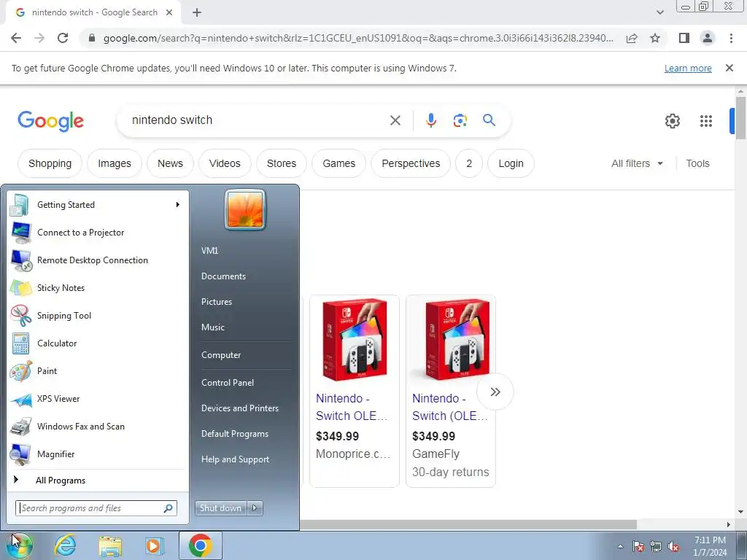Open the muted volume tray icon

673,547
